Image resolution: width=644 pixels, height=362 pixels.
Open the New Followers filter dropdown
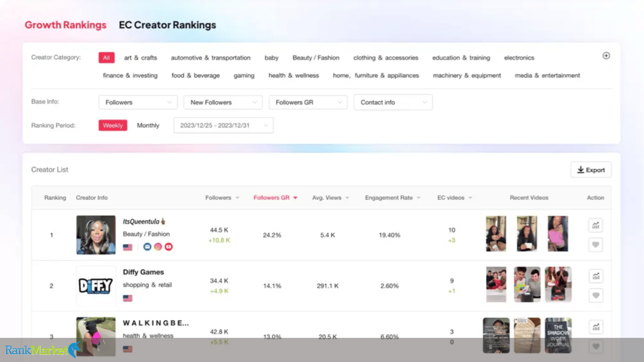(223, 102)
